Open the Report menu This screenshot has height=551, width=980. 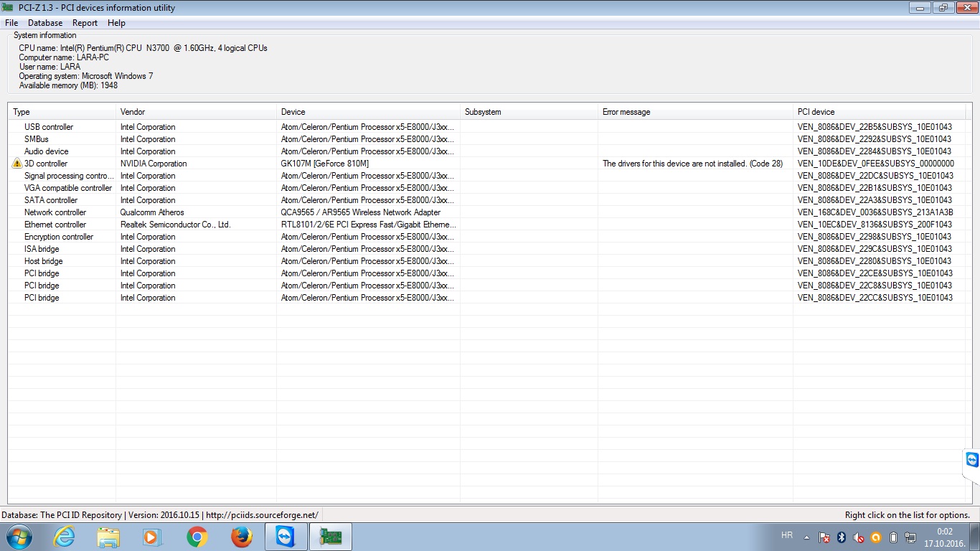pos(85,23)
